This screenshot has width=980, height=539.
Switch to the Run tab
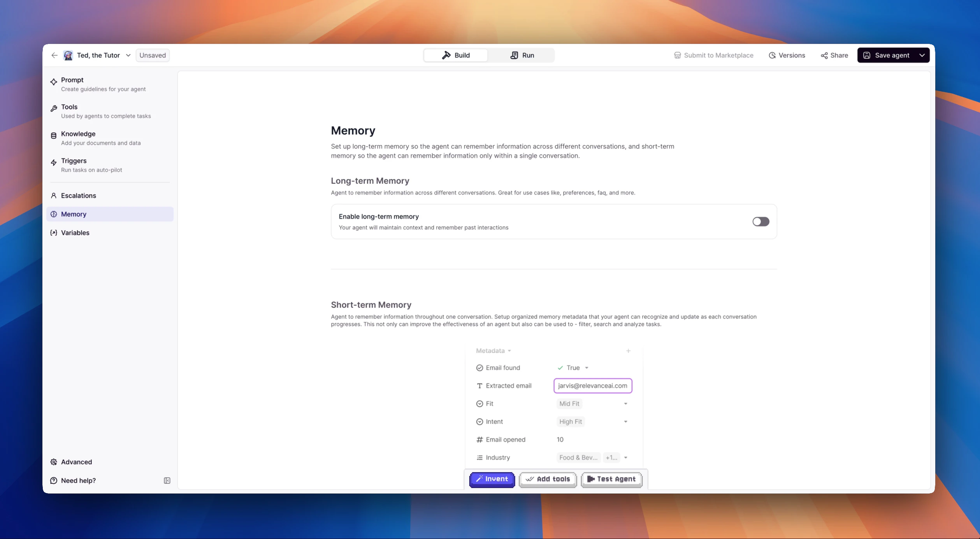[522, 55]
